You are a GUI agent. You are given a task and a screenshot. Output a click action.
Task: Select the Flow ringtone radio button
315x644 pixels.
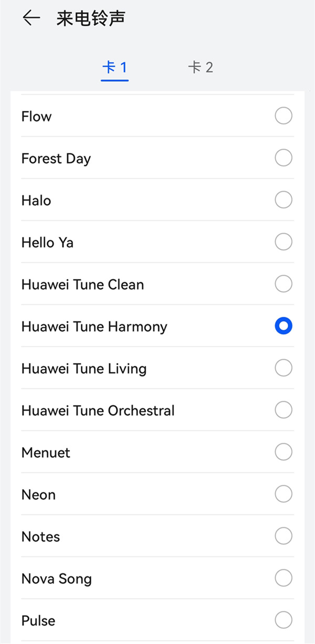coord(283,116)
